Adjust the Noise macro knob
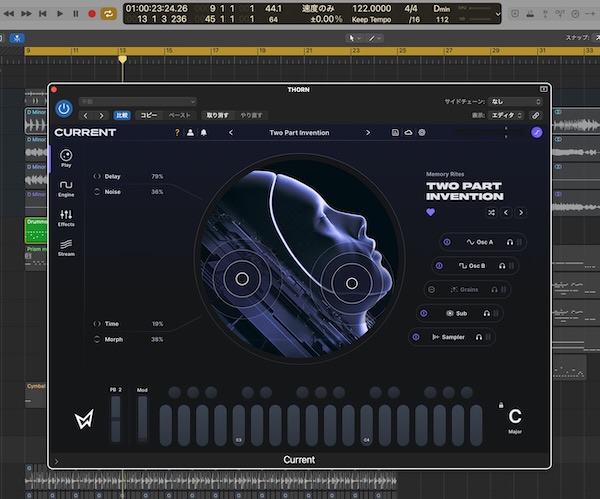The height and width of the screenshot is (499, 600). [x=97, y=192]
